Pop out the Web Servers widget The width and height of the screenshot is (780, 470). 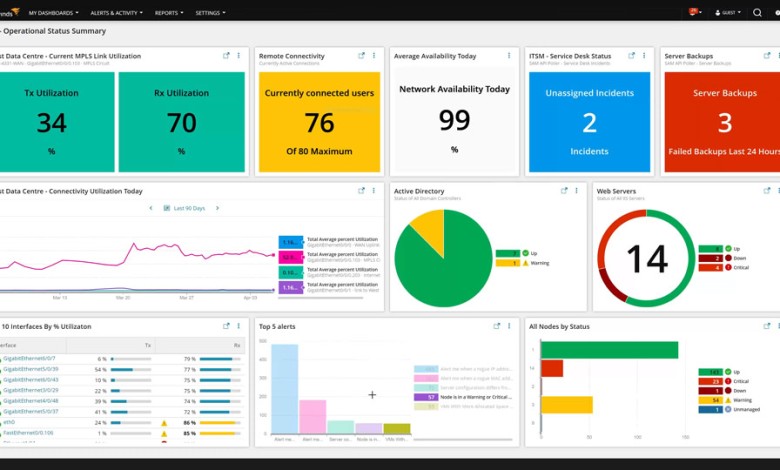point(767,190)
